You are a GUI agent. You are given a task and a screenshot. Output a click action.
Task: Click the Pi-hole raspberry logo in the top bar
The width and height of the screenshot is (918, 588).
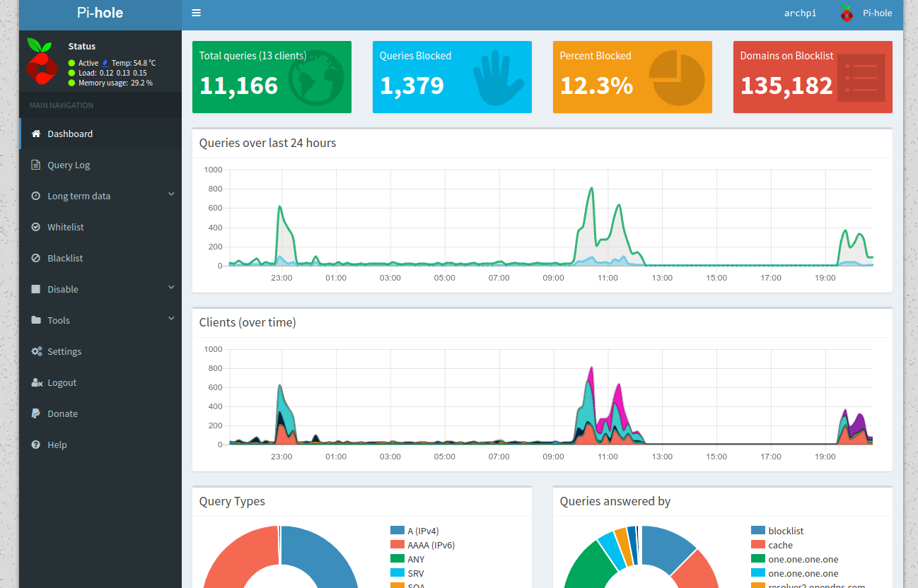tap(847, 13)
